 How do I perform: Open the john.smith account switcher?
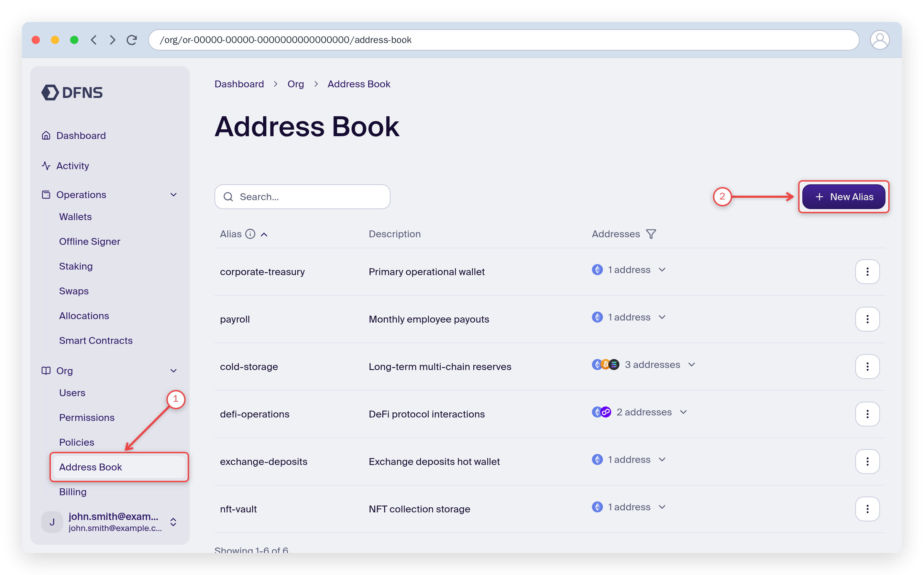click(109, 522)
